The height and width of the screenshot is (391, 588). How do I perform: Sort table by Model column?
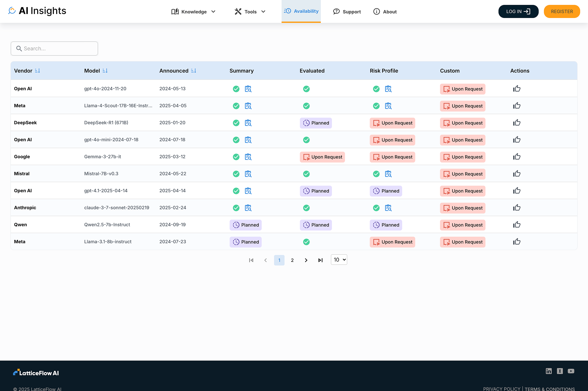(105, 71)
